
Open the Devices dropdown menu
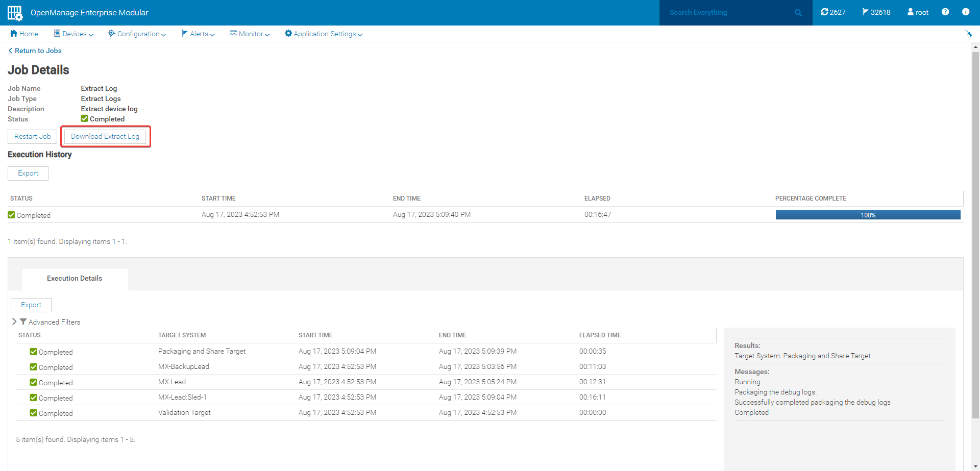click(x=73, y=34)
